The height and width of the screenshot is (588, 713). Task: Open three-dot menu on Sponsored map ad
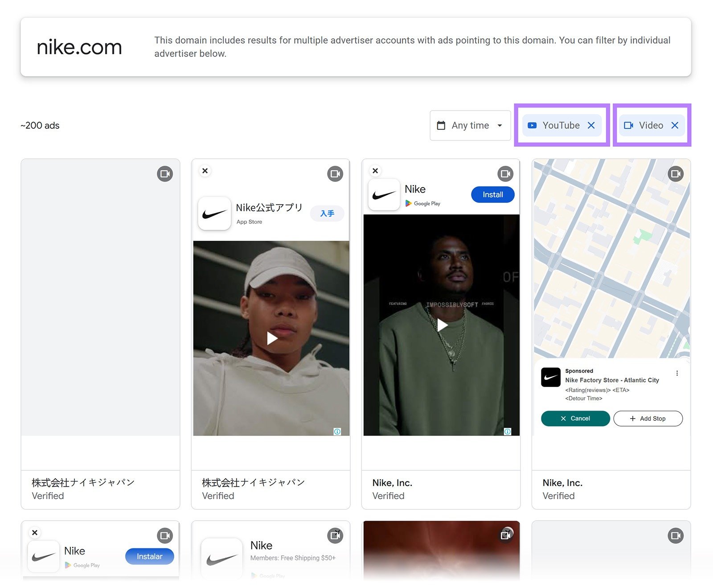677,373
